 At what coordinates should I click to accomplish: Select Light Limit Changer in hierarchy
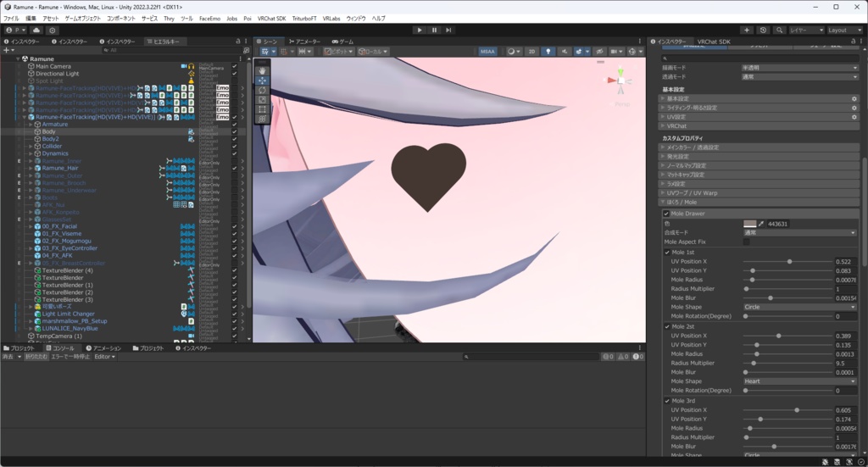pos(68,314)
